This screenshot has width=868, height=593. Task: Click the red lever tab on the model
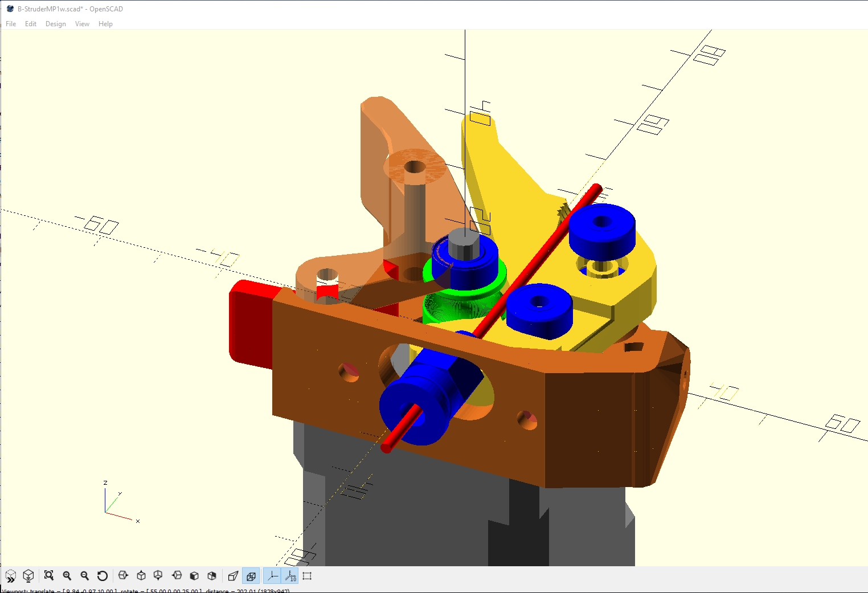tap(251, 325)
